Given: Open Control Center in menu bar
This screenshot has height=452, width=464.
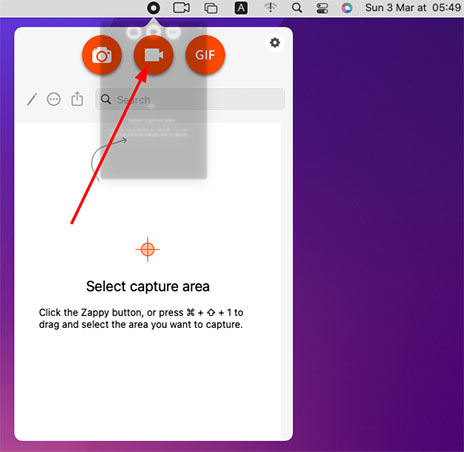Looking at the screenshot, I should point(322,8).
